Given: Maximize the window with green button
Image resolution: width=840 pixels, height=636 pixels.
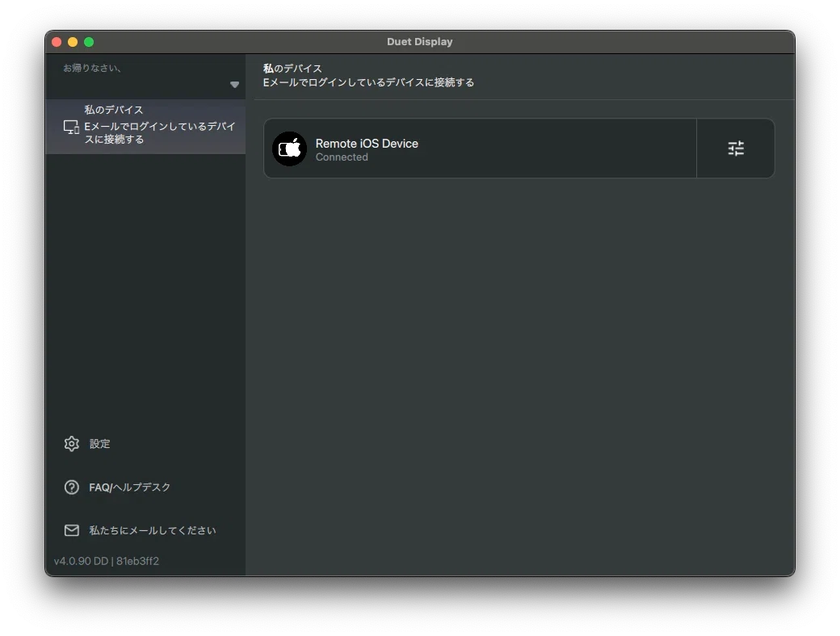Looking at the screenshot, I should click(x=89, y=42).
